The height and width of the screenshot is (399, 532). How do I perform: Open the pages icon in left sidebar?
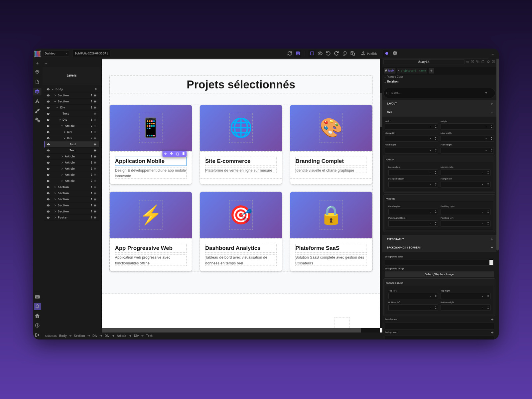37,82
